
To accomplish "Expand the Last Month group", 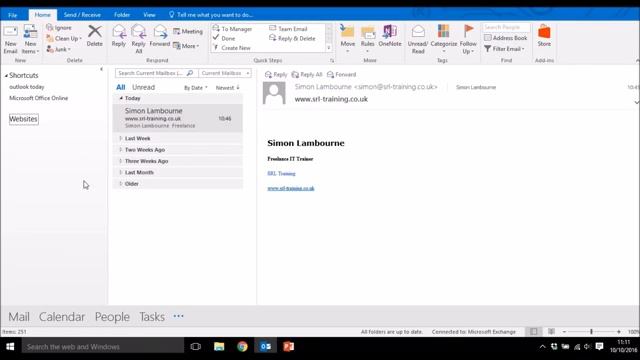I will [x=121, y=173].
